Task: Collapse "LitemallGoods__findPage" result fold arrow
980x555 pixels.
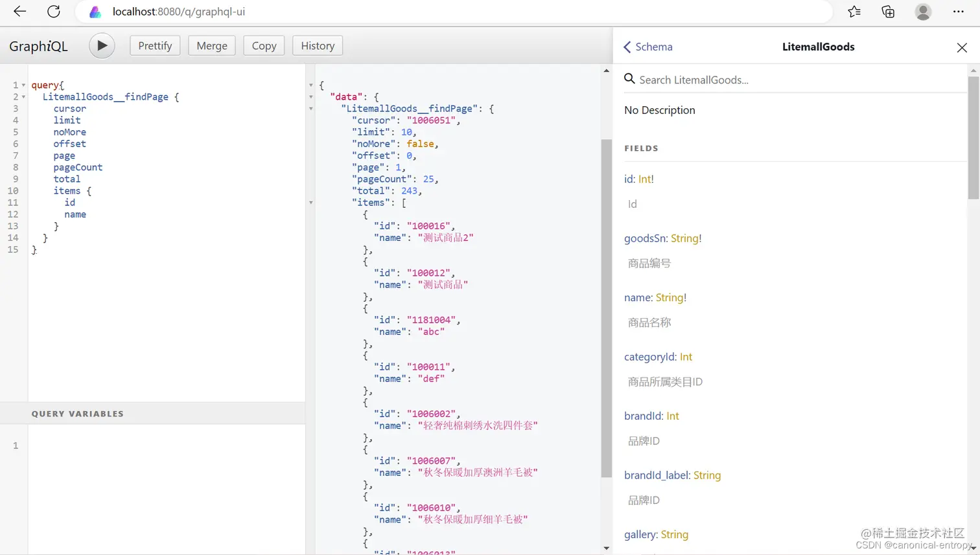Action: (x=311, y=108)
